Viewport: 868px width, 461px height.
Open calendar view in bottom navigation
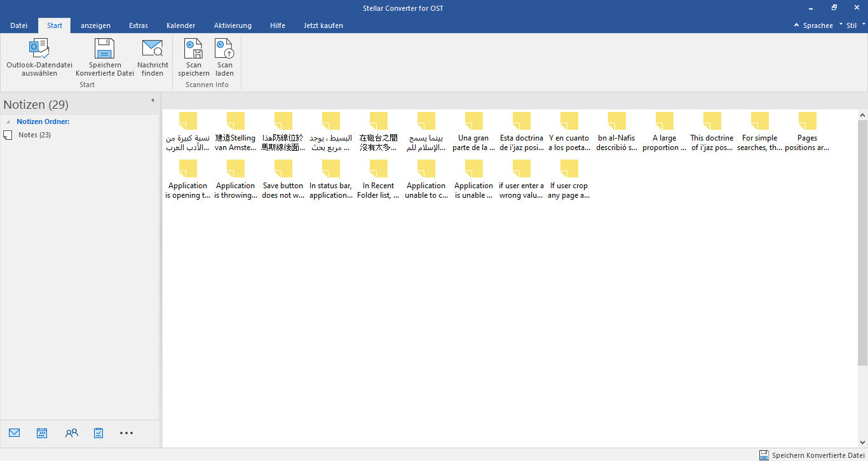click(42, 433)
